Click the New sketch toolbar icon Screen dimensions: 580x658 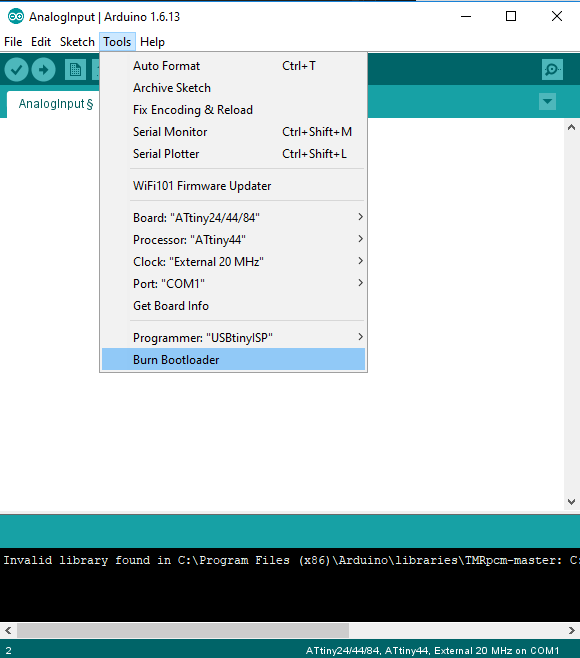coord(76,70)
